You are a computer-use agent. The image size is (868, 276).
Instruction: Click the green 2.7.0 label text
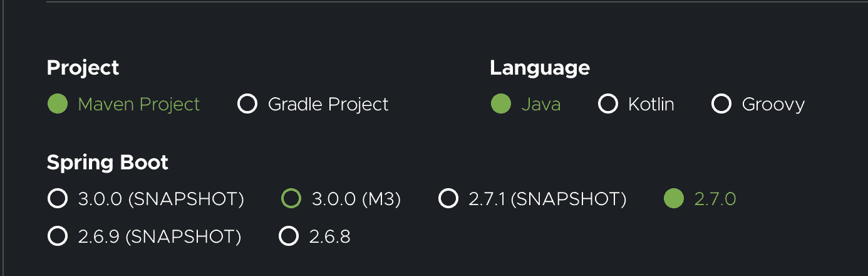pos(715,199)
